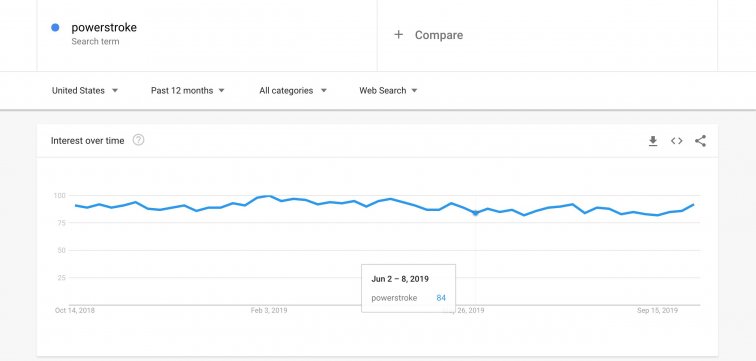Share the interest over time chart
Screen dimensions: 756x361
pyautogui.click(x=700, y=141)
